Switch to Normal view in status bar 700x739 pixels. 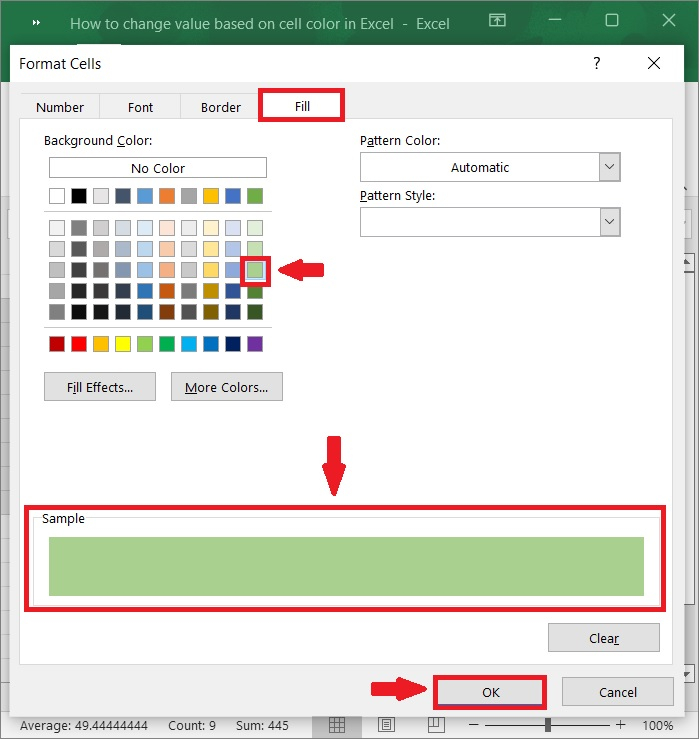point(337,725)
